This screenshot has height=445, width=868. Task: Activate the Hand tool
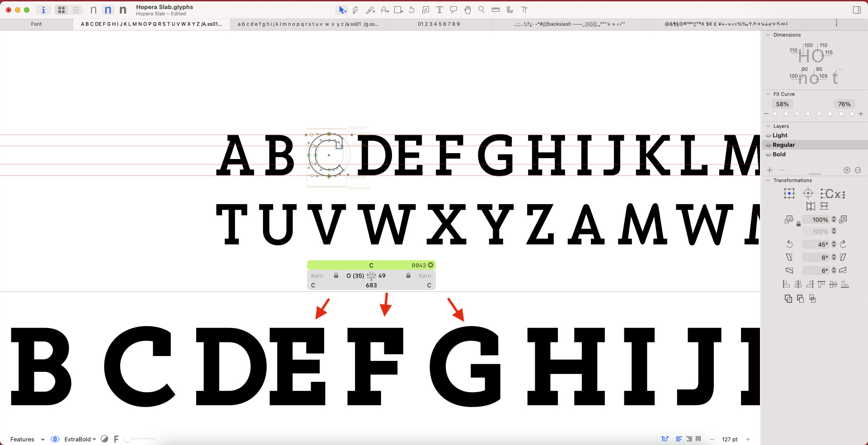coord(467,10)
